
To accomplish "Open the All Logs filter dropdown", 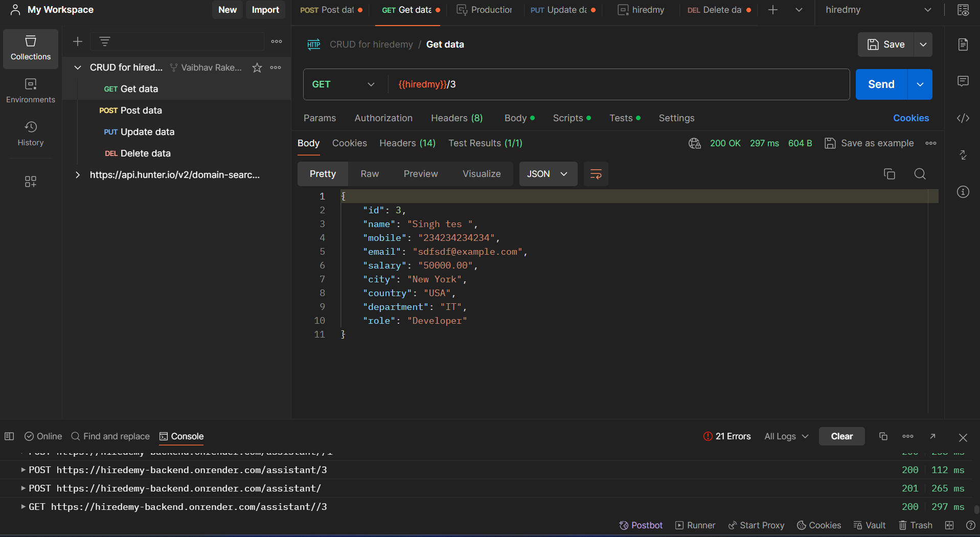I will pos(786,436).
